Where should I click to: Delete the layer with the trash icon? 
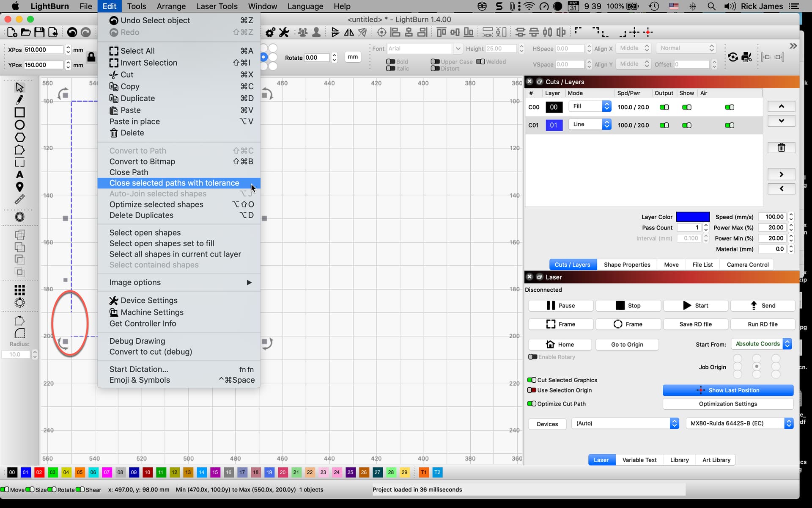[781, 147]
